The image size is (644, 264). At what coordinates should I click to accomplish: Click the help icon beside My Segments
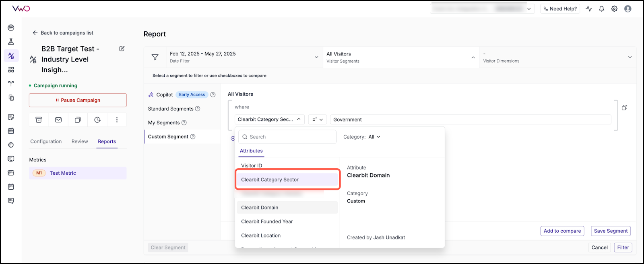(x=184, y=123)
